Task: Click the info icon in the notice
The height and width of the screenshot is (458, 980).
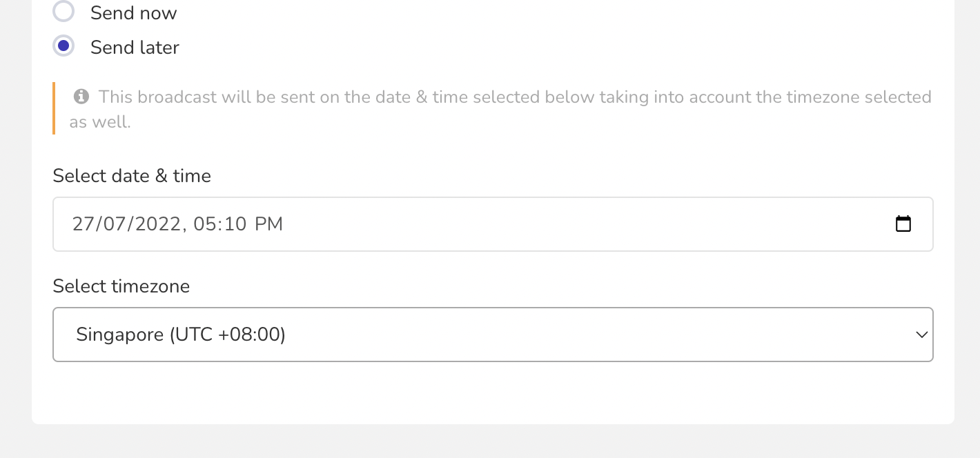Action: pos(81,97)
